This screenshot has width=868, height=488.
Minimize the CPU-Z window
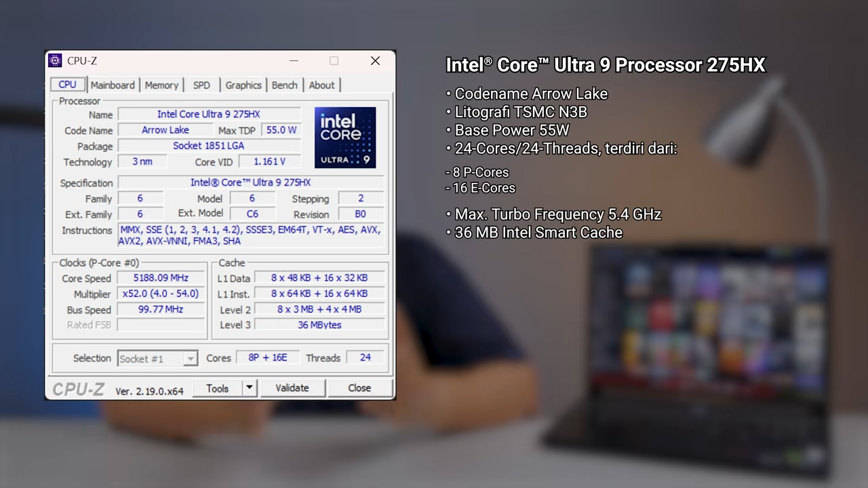(x=294, y=61)
